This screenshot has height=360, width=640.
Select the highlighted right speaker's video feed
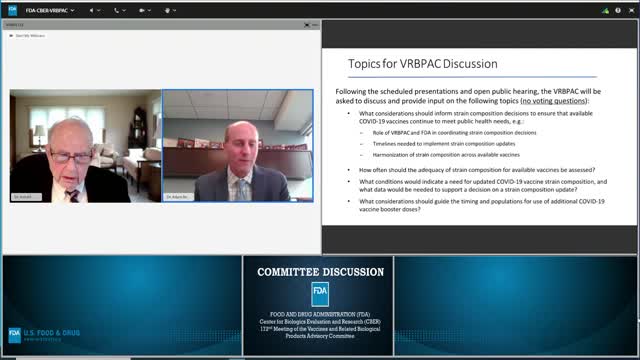coord(238,146)
